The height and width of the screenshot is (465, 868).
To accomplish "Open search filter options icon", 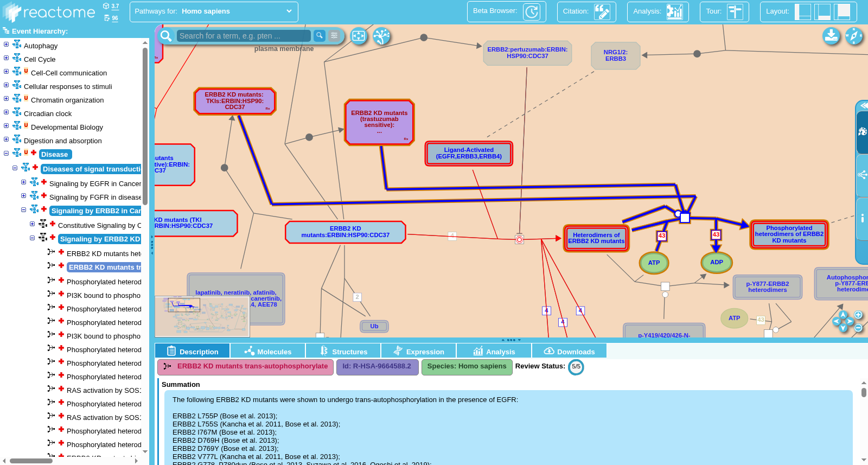I will click(x=334, y=35).
